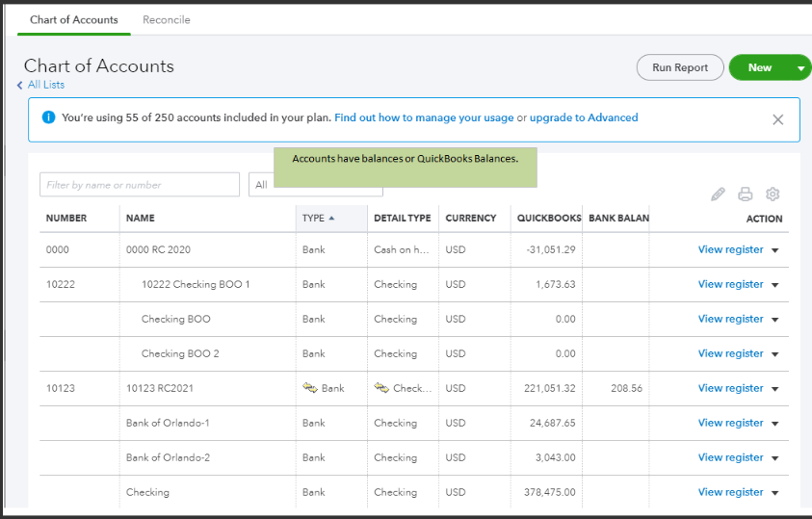This screenshot has width=812, height=519.
Task: Click the pencil batch edit icon
Action: coord(718,194)
